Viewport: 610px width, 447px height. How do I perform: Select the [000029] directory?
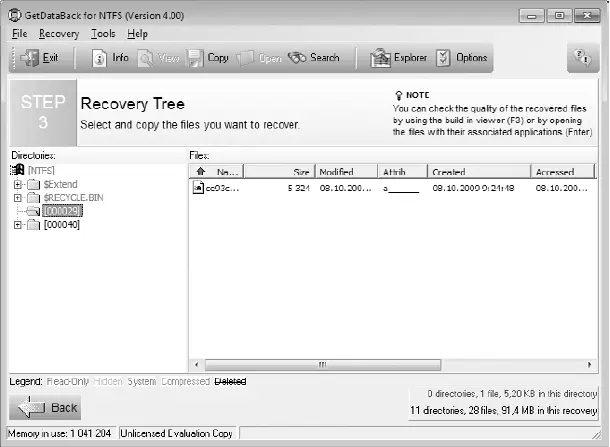(62, 211)
